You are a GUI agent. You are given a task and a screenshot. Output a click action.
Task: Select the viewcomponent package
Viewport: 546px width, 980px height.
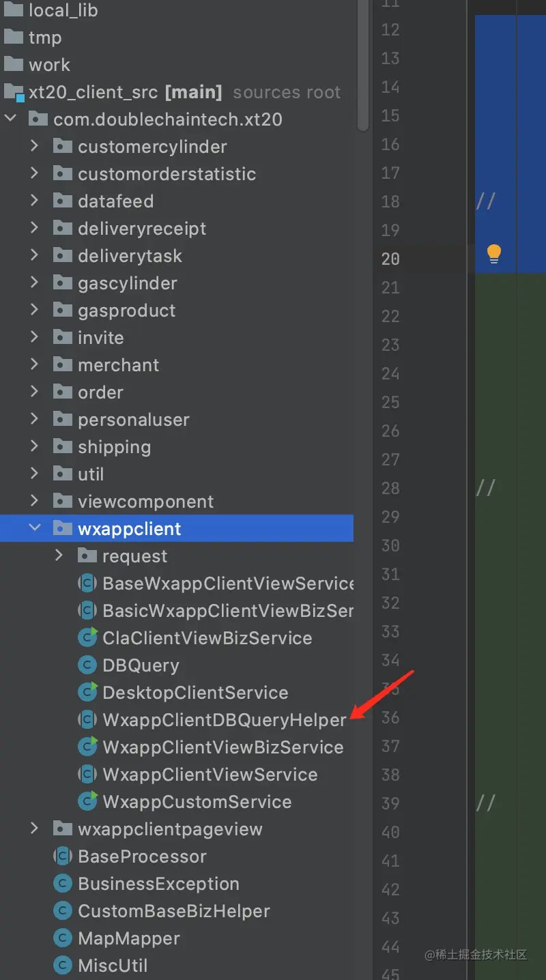click(x=145, y=502)
